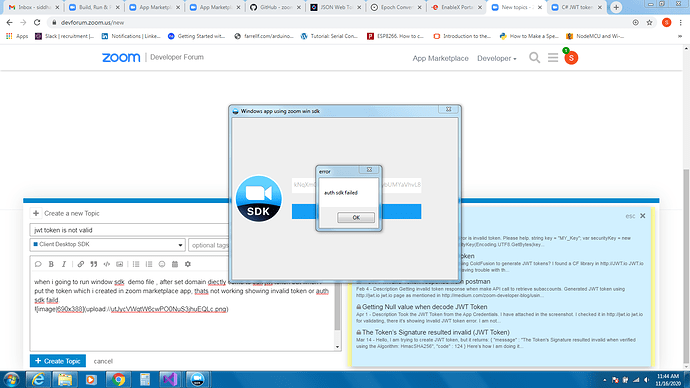Screen dimensions: 690x388
Task: Apply italic formatting in the editor
Action: [x=64, y=264]
